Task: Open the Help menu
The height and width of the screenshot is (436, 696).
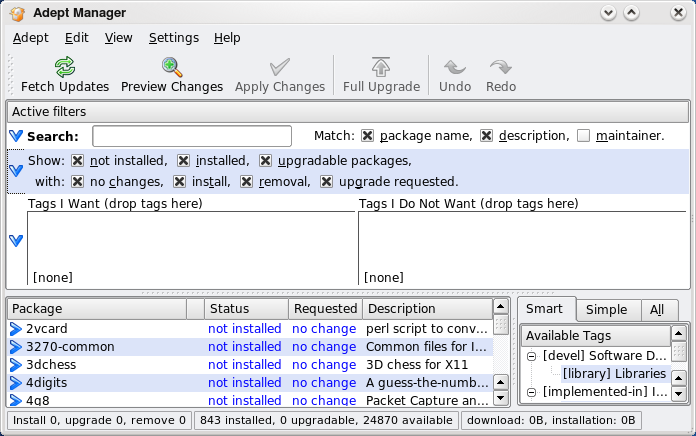Action: 227,38
